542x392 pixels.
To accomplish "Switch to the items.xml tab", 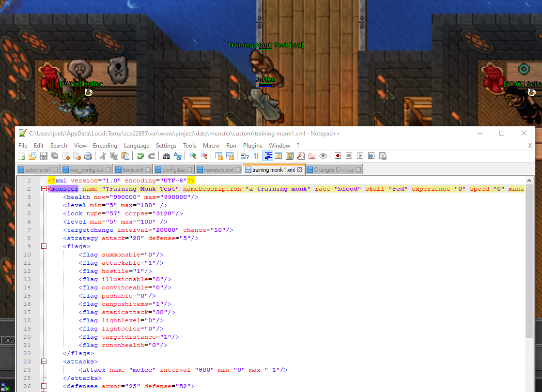I will [x=133, y=170].
